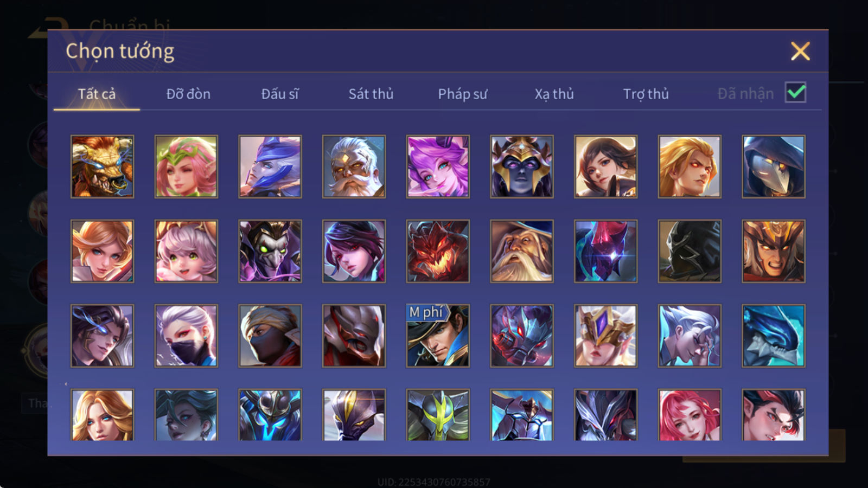Choose the white-bearded old man hero
Viewport: 868px width, 488px height.
(x=354, y=166)
